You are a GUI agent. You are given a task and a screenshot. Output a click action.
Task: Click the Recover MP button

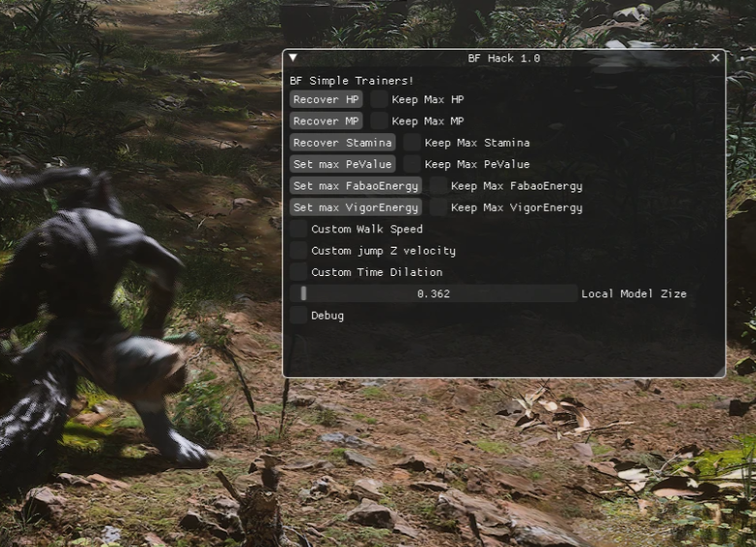click(326, 121)
